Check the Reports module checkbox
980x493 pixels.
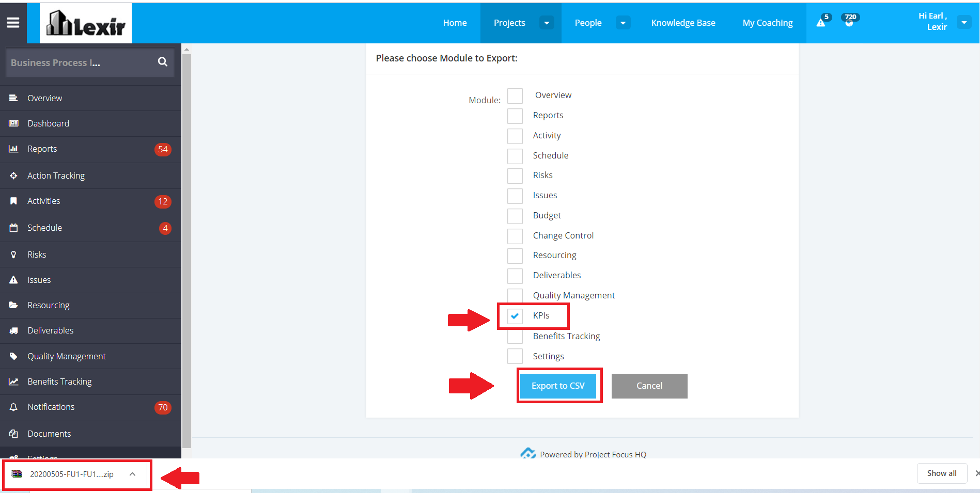tap(515, 116)
